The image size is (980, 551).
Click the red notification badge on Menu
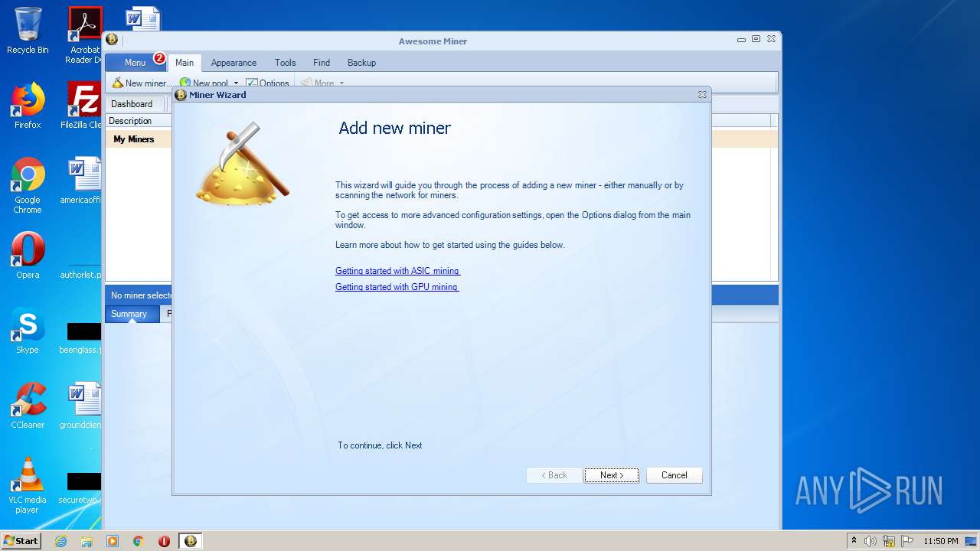(x=159, y=58)
